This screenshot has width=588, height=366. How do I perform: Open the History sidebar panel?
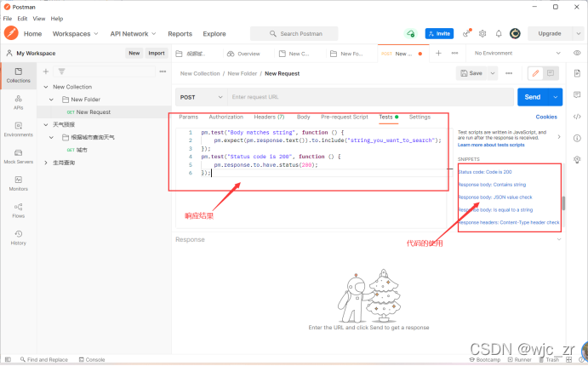tap(19, 237)
